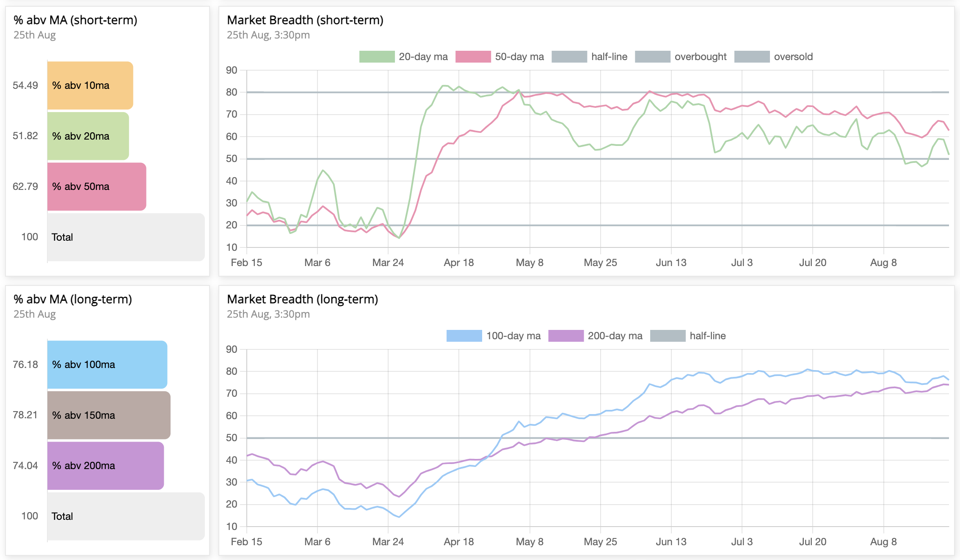
Task: Toggle the 20-day ma legend swatch
Action: pyautogui.click(x=377, y=57)
